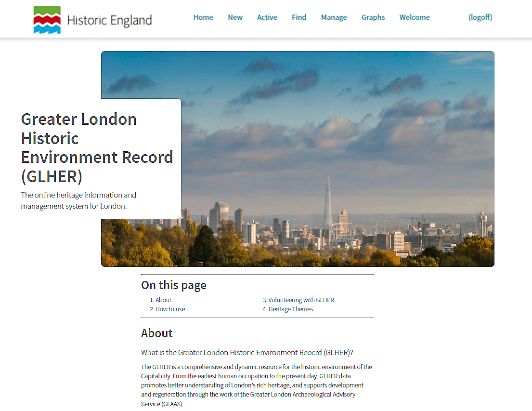This screenshot has height=411, width=532.
Task: Click the paragraph starting 'The GLHER is a comprehensive'
Action: [x=257, y=385]
